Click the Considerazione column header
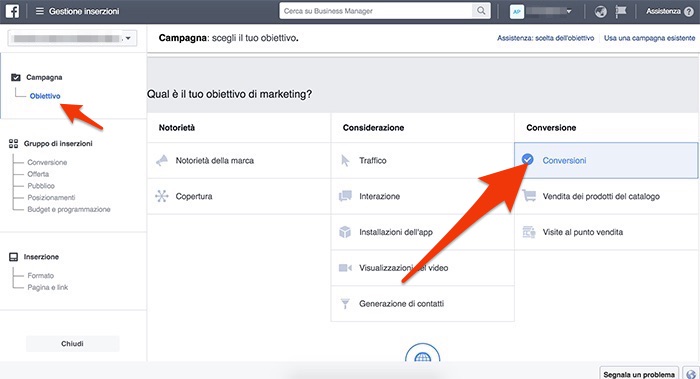700x379 pixels. tap(373, 128)
